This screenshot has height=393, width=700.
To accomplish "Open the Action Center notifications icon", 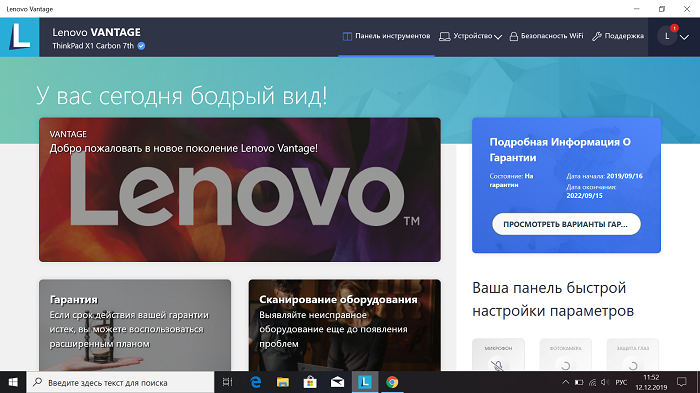I will (x=682, y=382).
